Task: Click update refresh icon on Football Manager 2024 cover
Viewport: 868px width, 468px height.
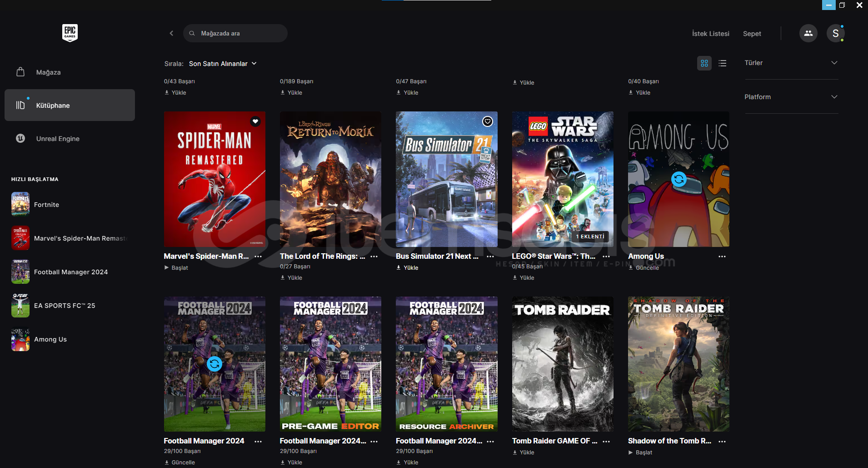Action: [x=215, y=364]
